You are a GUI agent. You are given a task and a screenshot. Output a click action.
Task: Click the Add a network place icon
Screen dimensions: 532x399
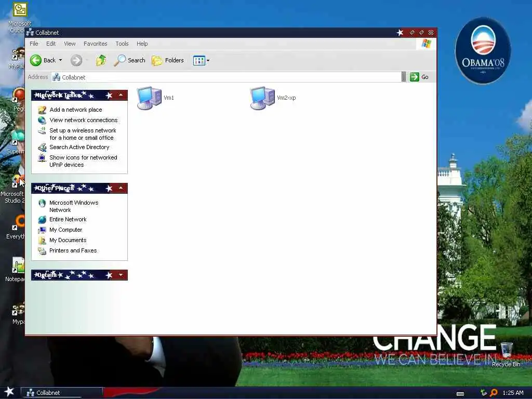pyautogui.click(x=42, y=110)
